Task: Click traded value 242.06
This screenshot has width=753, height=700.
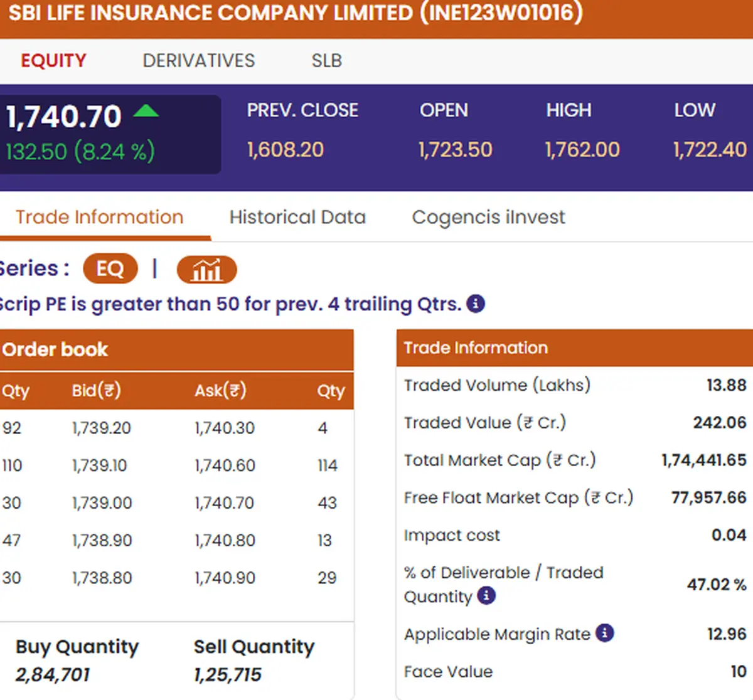Action: click(x=720, y=423)
